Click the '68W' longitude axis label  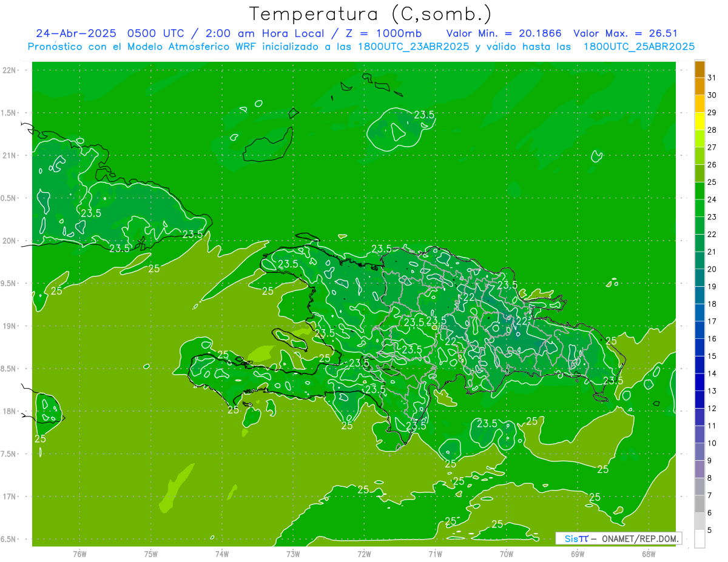(x=649, y=554)
